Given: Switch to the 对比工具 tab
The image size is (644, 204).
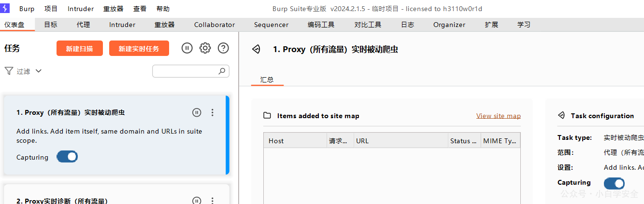Looking at the screenshot, I should click(x=368, y=25).
